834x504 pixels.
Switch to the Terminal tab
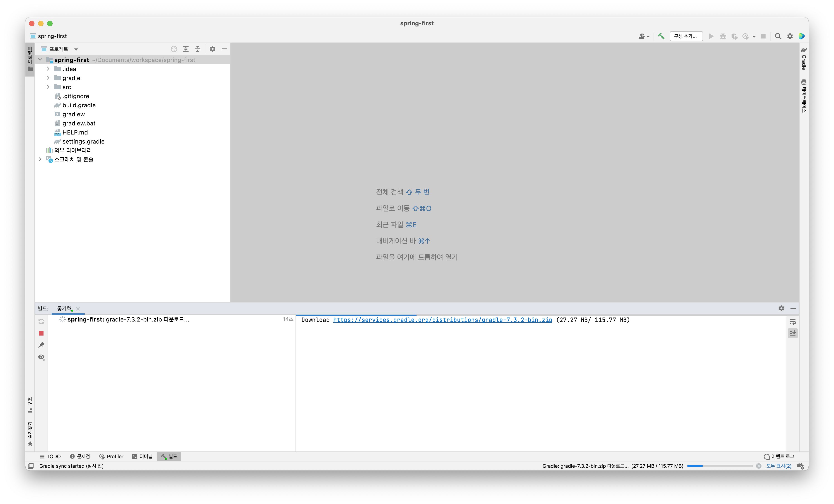point(143,456)
